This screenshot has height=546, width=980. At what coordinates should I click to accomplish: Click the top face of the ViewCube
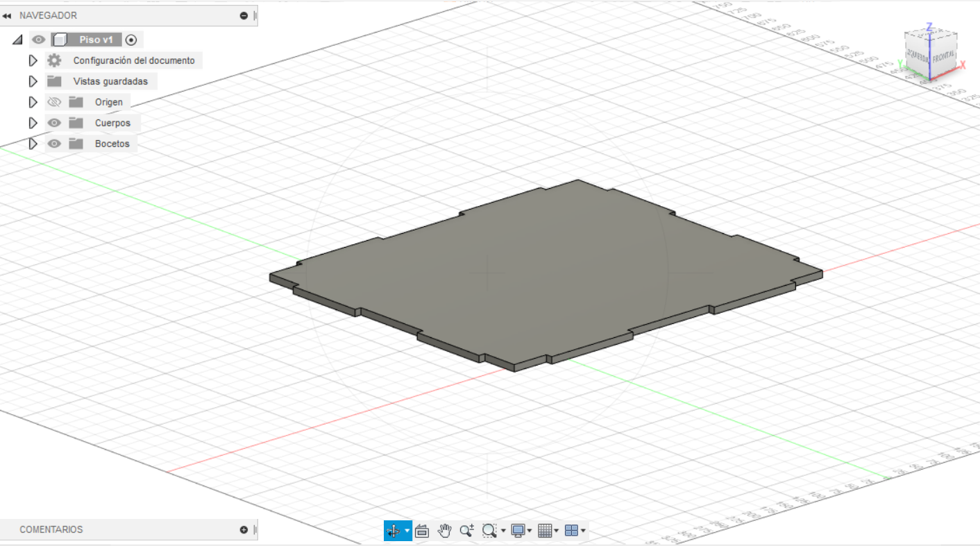931,35
